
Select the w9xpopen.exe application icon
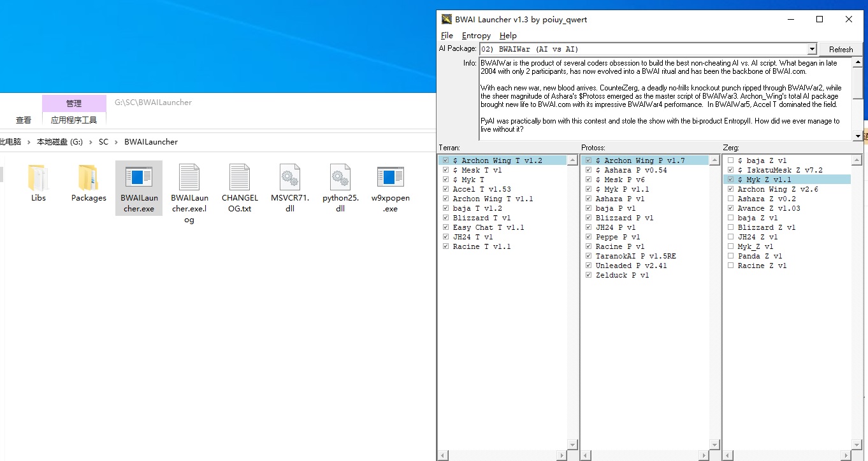coord(391,178)
